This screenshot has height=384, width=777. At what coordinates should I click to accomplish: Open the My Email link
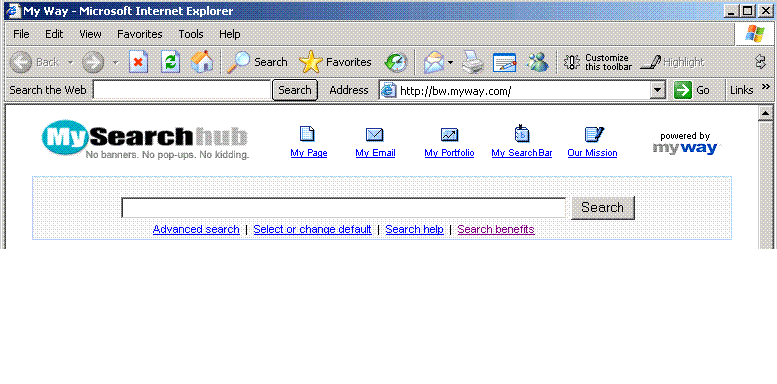[x=375, y=153]
